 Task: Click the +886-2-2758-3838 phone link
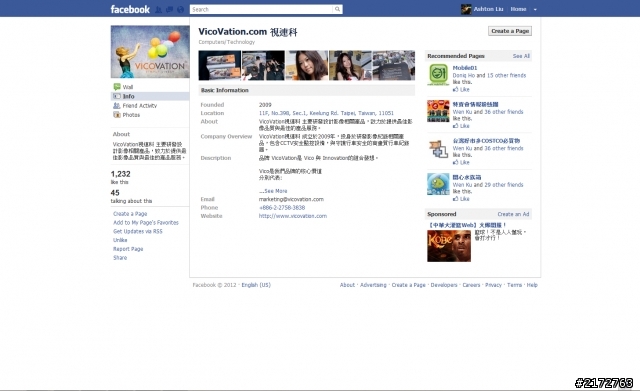[282, 208]
